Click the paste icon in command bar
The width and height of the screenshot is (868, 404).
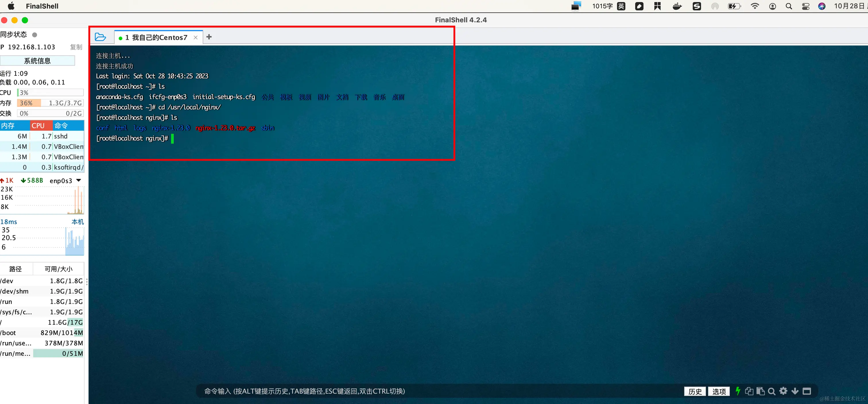(x=760, y=391)
